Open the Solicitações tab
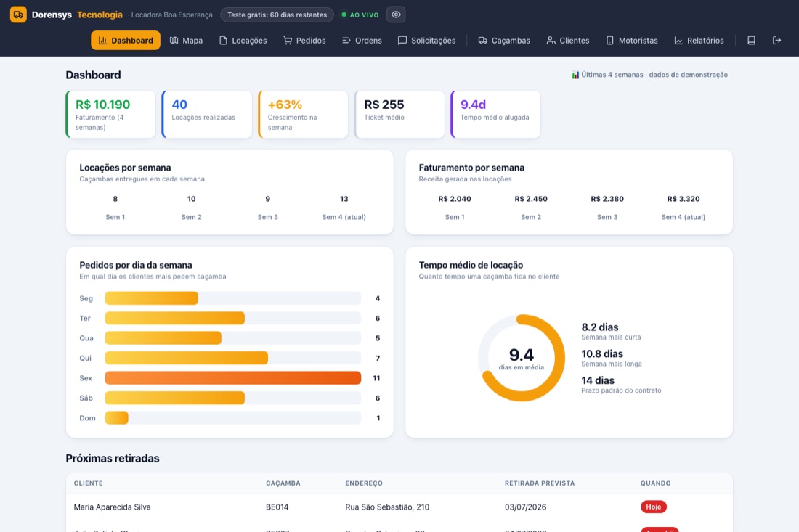Viewport: 799px width, 532px height. (426, 40)
